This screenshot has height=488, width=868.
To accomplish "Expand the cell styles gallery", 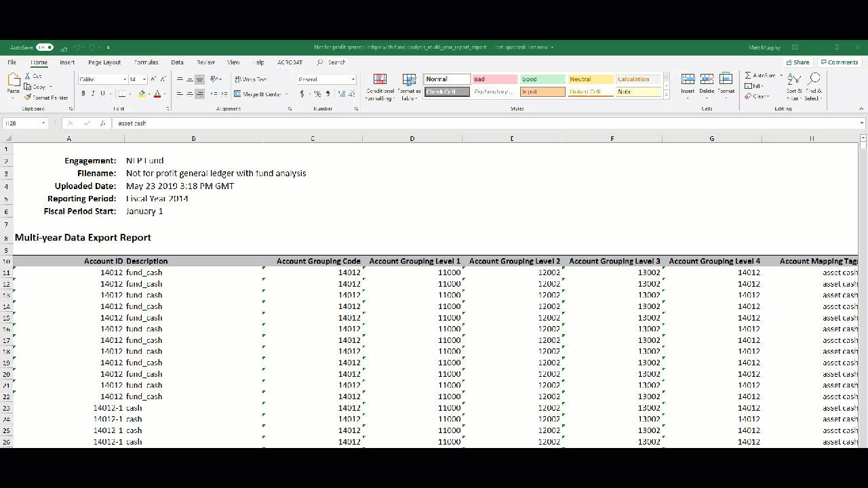I will tap(667, 96).
